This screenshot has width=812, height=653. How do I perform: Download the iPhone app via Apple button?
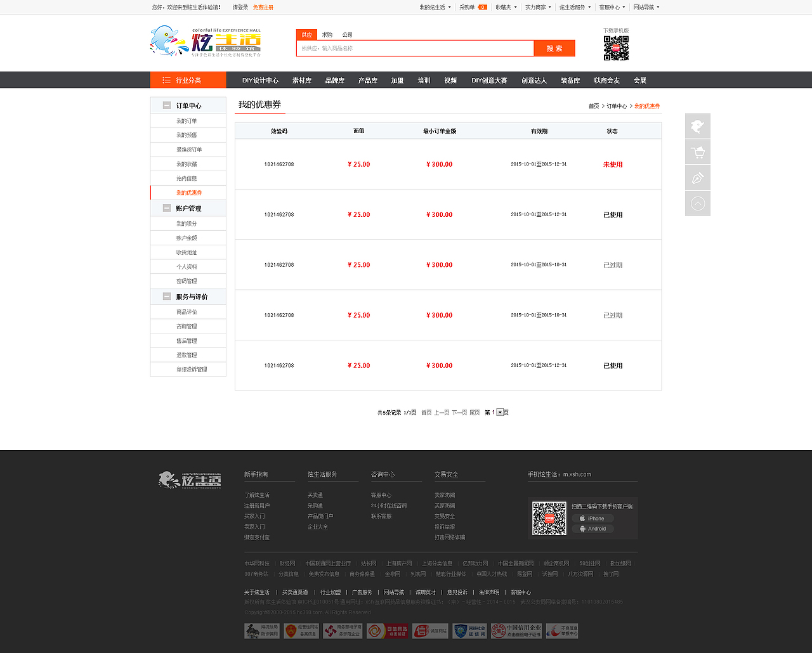(593, 518)
